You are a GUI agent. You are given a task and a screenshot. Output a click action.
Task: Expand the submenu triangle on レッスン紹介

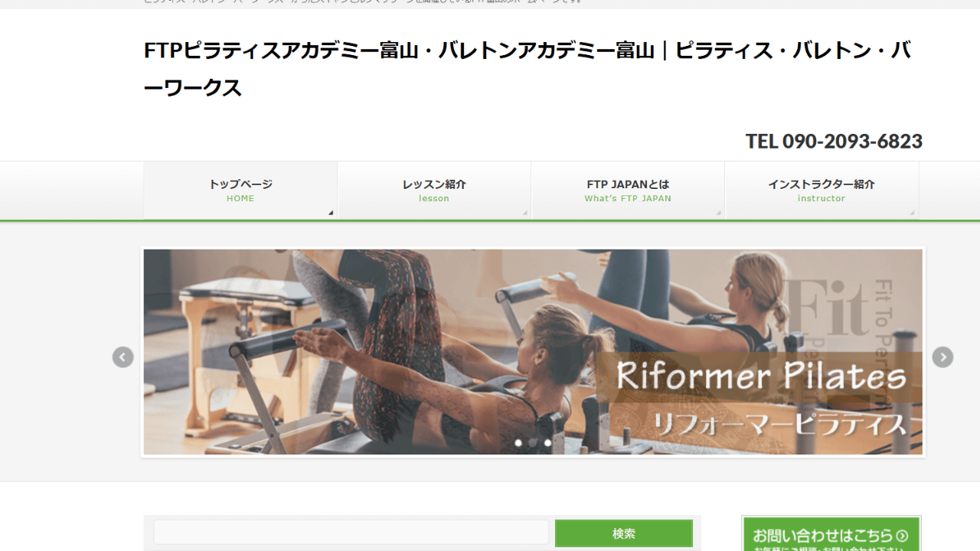[x=524, y=213]
